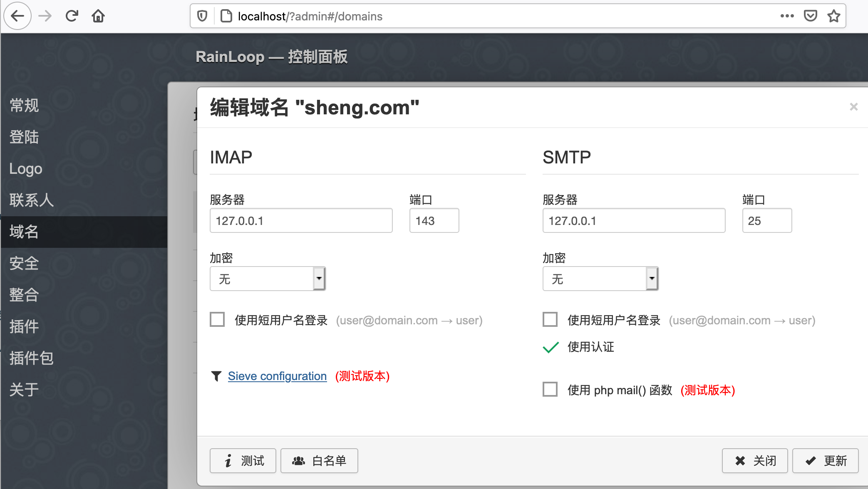Enable 使用 php mail() 函数 checkbox
The image size is (868, 489).
coord(550,390)
